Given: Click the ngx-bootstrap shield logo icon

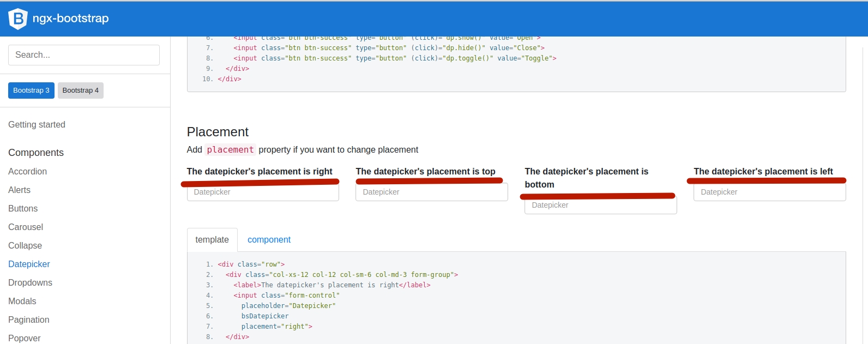Looking at the screenshot, I should pyautogui.click(x=17, y=19).
